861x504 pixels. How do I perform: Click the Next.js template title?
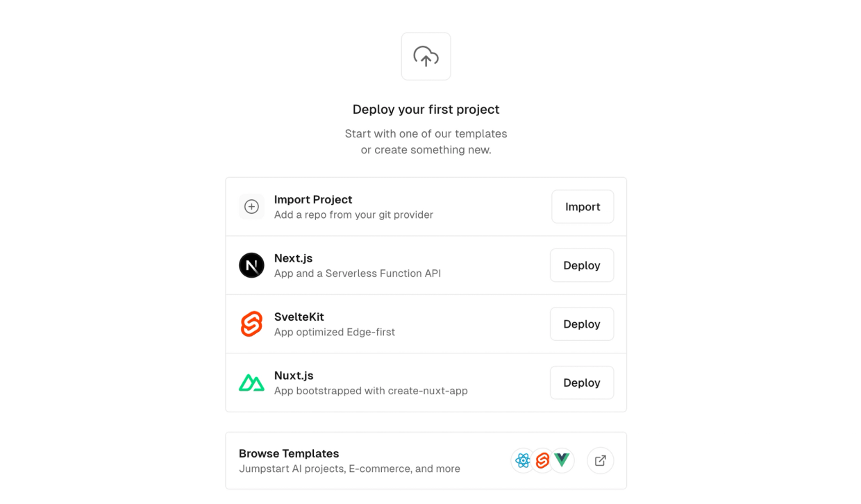[x=293, y=258]
